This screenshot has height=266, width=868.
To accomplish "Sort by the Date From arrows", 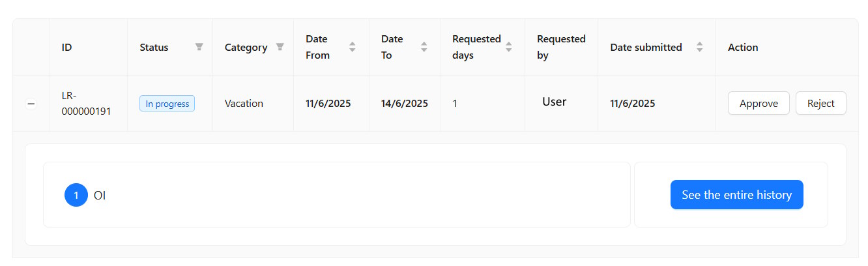I will (x=353, y=47).
